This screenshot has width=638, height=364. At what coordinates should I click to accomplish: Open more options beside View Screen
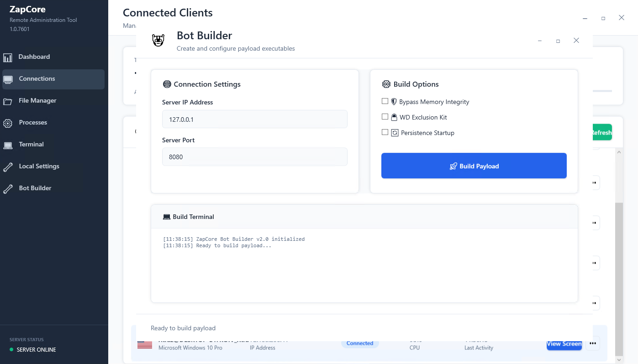593,343
